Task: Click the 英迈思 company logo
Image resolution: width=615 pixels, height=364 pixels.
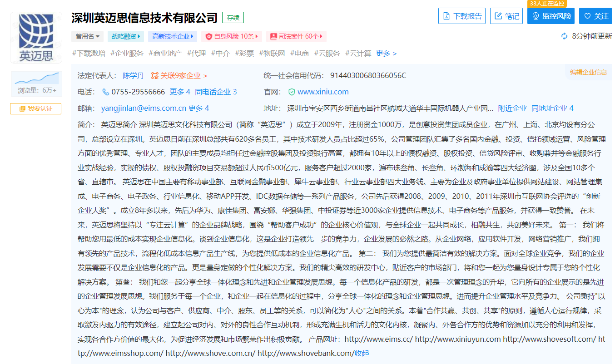Action: point(36,38)
